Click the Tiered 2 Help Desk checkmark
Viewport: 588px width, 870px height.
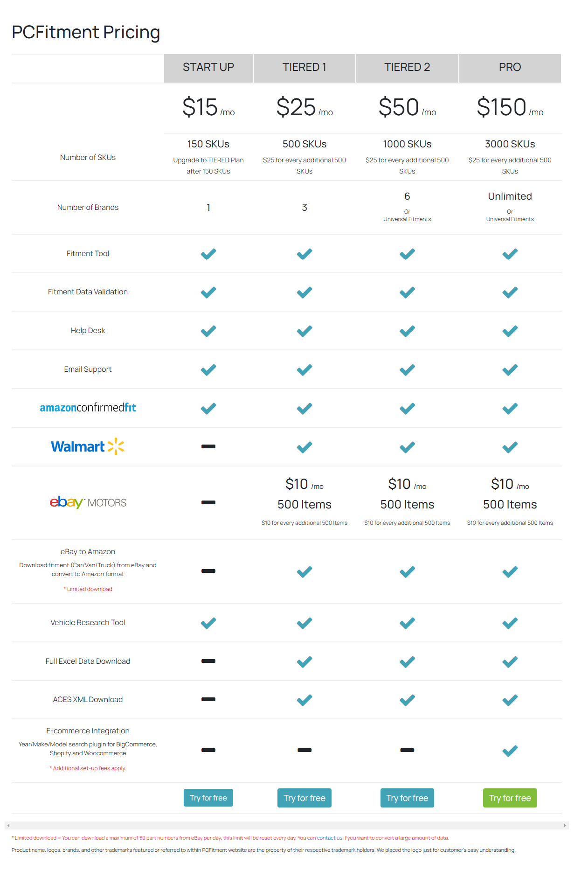point(407,331)
